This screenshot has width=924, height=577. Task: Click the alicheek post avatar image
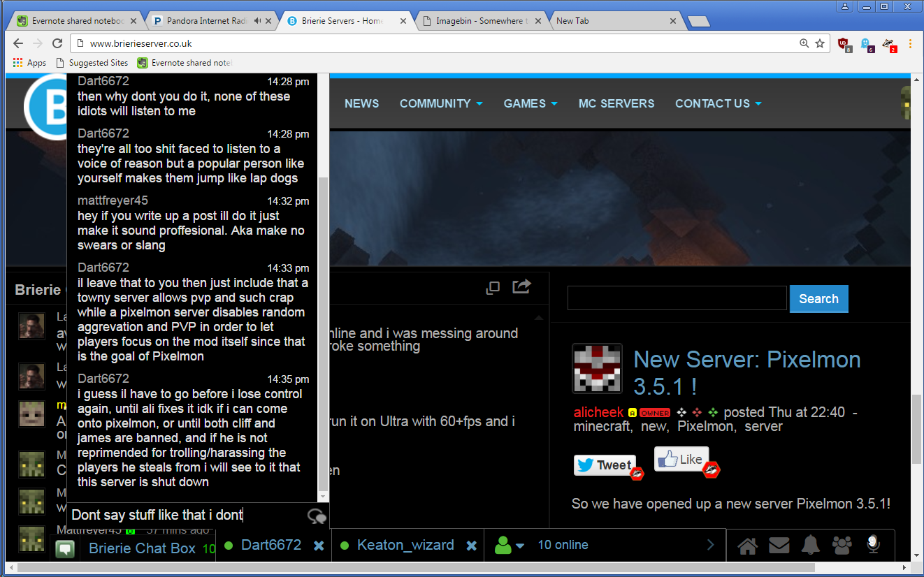pyautogui.click(x=597, y=368)
